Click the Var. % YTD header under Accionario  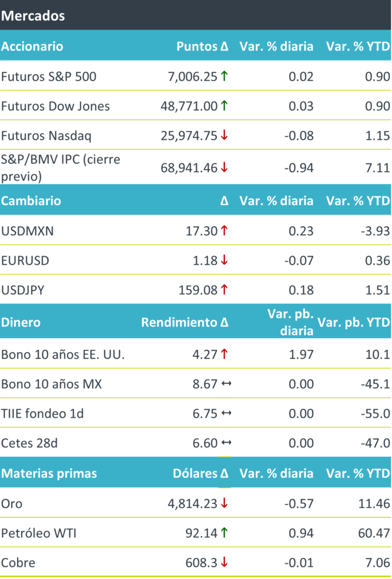[x=358, y=46]
